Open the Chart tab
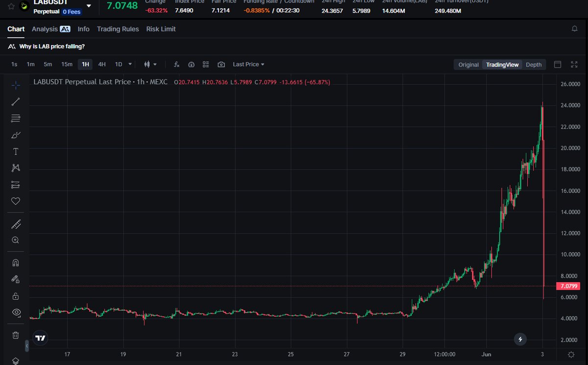Image resolution: width=588 pixels, height=365 pixels. pyautogui.click(x=16, y=29)
